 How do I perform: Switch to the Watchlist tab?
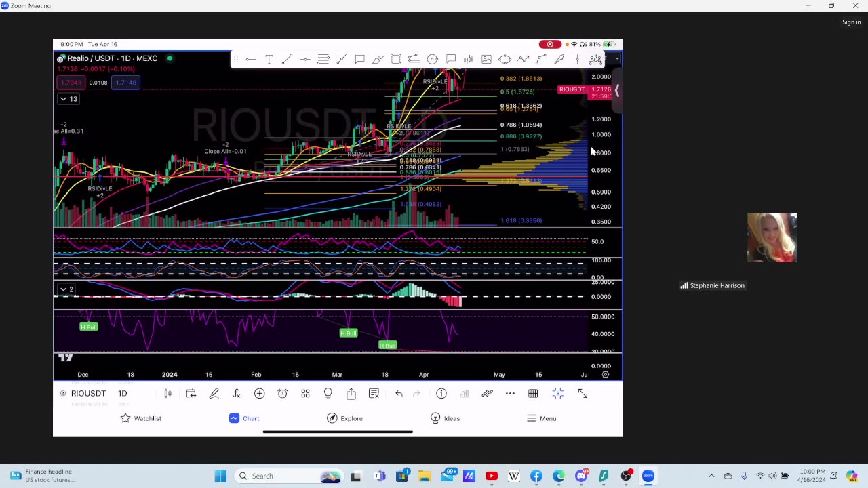click(141, 418)
